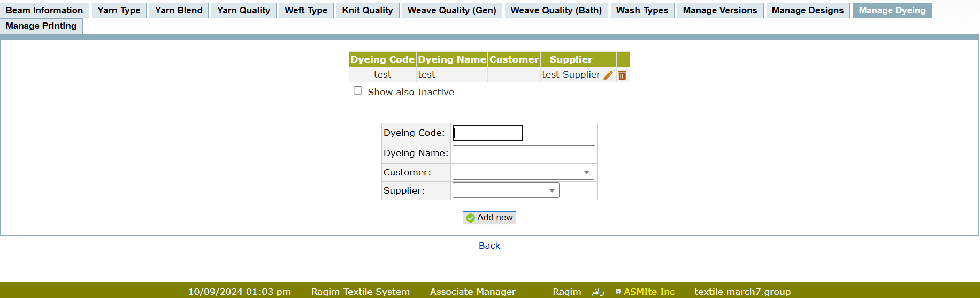Open the Knit Quality tab
Image resolution: width=980 pixels, height=298 pixels.
(x=367, y=10)
